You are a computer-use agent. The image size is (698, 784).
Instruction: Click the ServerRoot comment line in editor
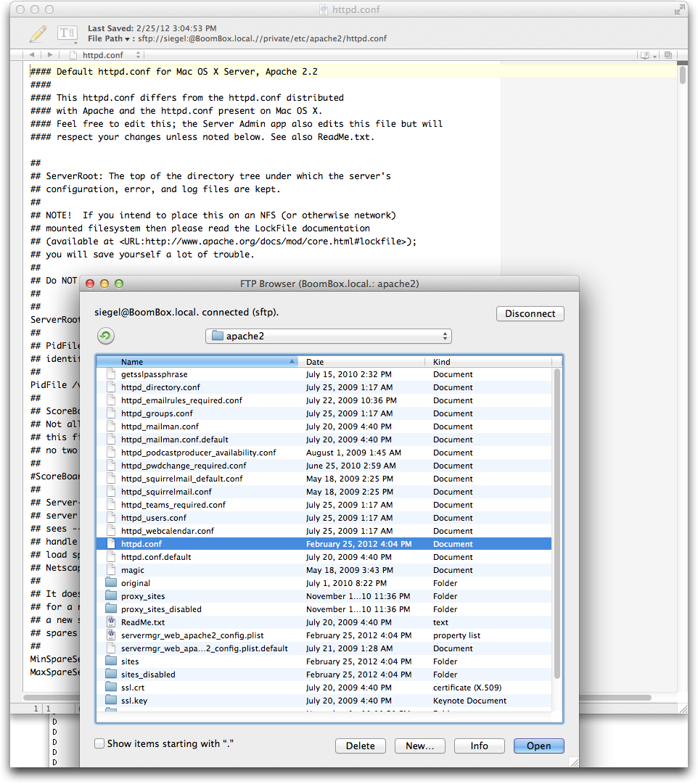pyautogui.click(x=210, y=176)
